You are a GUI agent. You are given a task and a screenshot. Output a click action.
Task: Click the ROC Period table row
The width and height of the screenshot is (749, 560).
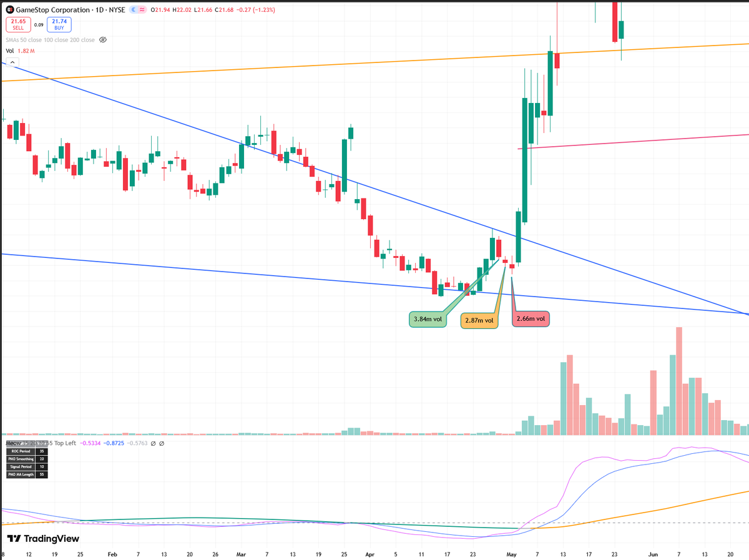26,451
